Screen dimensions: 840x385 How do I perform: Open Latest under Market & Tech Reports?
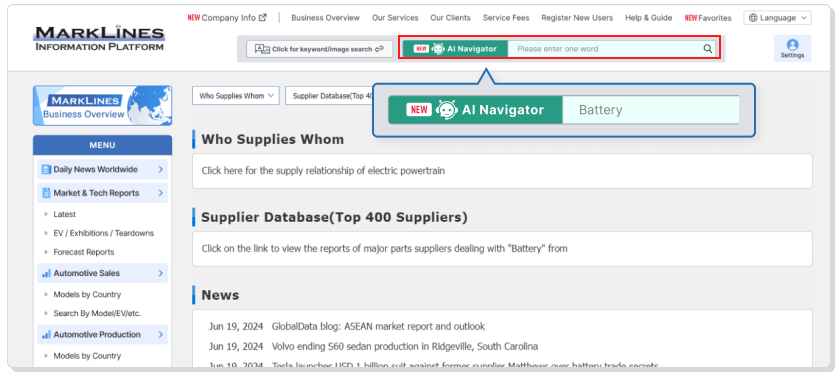pos(64,214)
